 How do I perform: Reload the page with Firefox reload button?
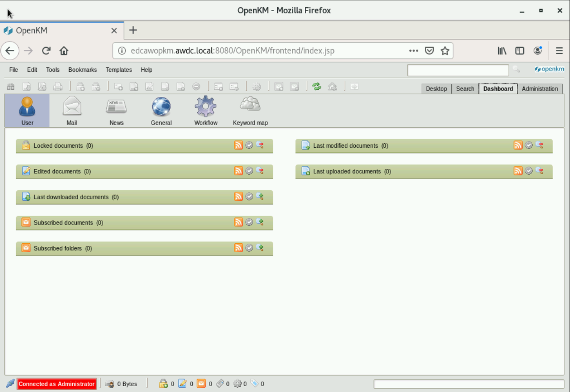point(46,50)
